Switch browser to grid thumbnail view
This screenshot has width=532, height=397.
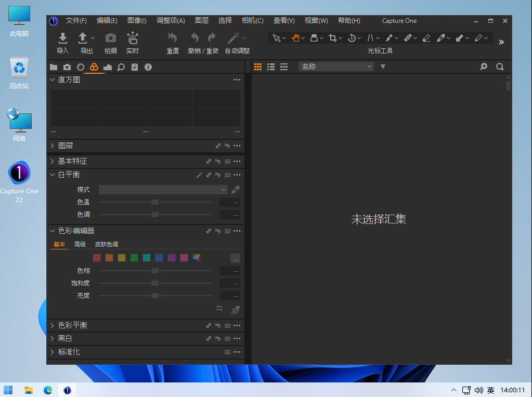(x=257, y=67)
